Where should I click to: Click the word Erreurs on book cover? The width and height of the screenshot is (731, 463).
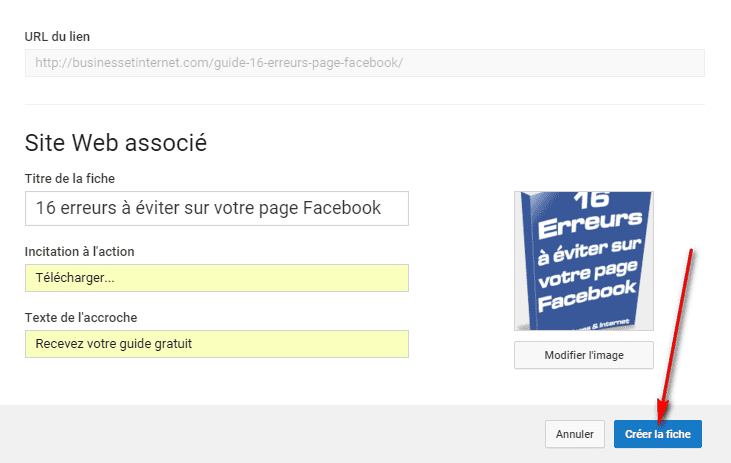(x=590, y=225)
